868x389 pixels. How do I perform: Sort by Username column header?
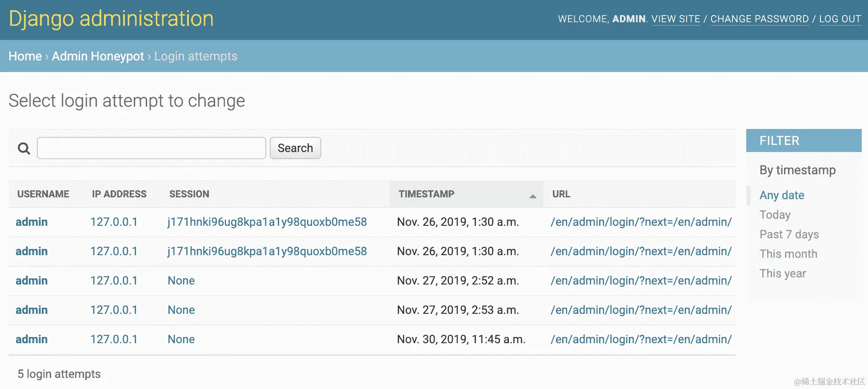pyautogui.click(x=44, y=194)
